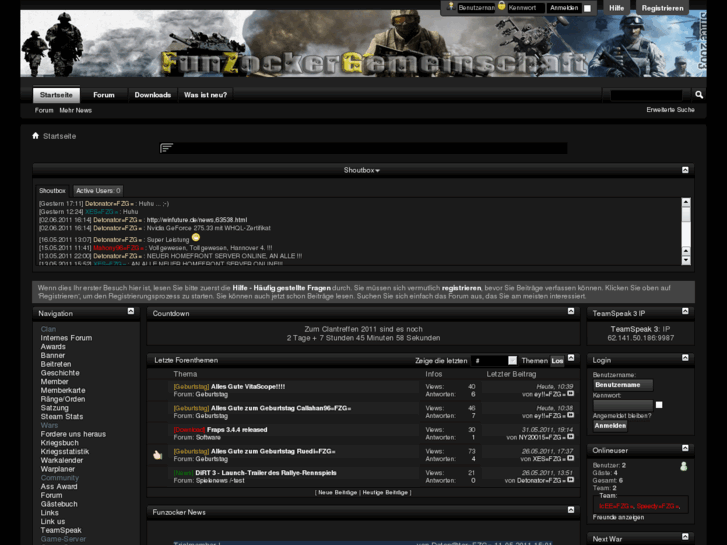The height and width of the screenshot is (545, 727).
Task: Click the Los button
Action: (557, 361)
